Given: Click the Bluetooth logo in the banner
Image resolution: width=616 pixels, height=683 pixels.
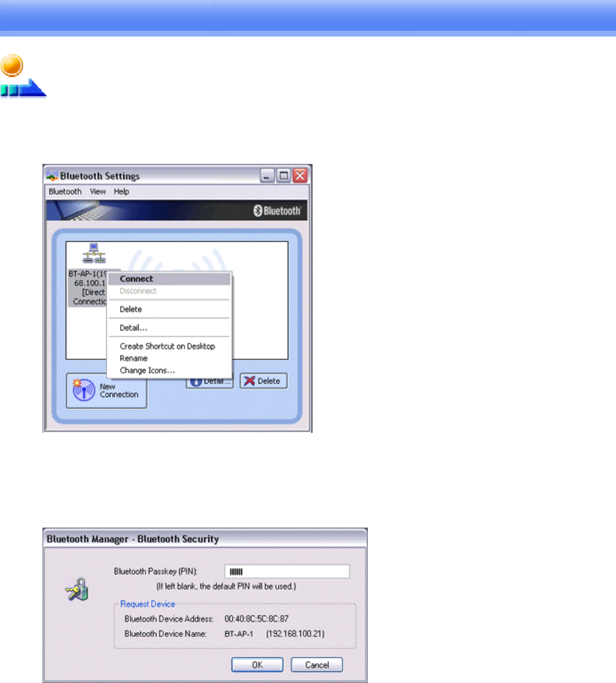Looking at the screenshot, I should coord(277,211).
